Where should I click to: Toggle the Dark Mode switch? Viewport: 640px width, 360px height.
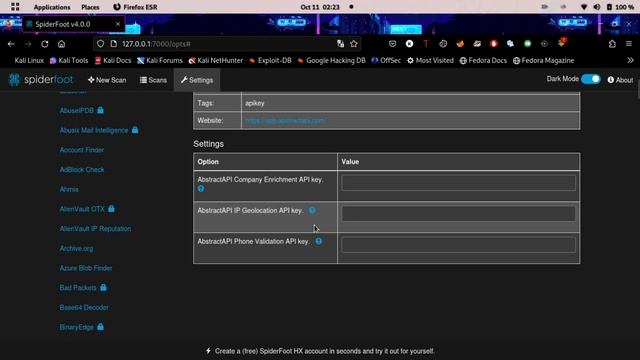point(591,79)
